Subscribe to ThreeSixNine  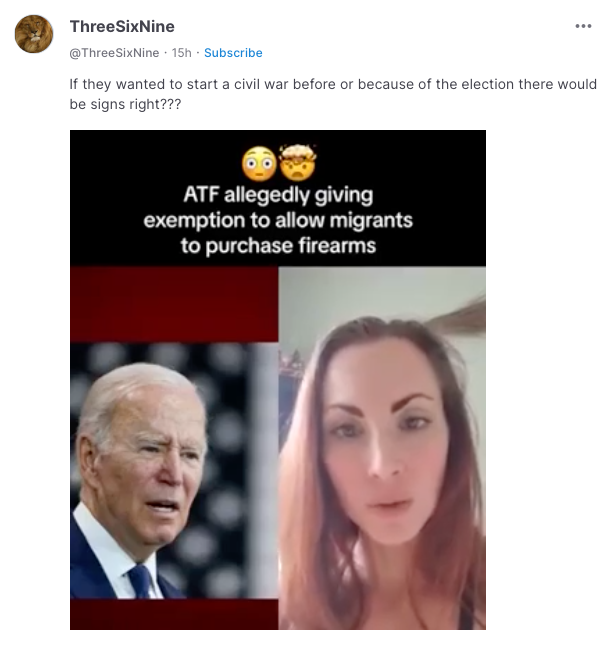[x=233, y=53]
